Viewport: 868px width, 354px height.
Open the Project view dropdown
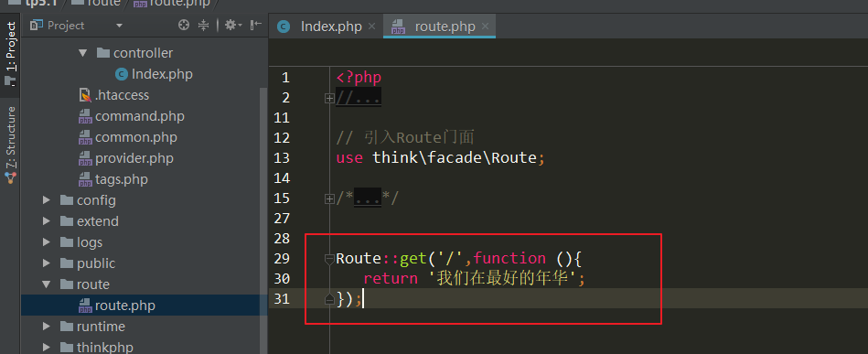click(x=119, y=26)
